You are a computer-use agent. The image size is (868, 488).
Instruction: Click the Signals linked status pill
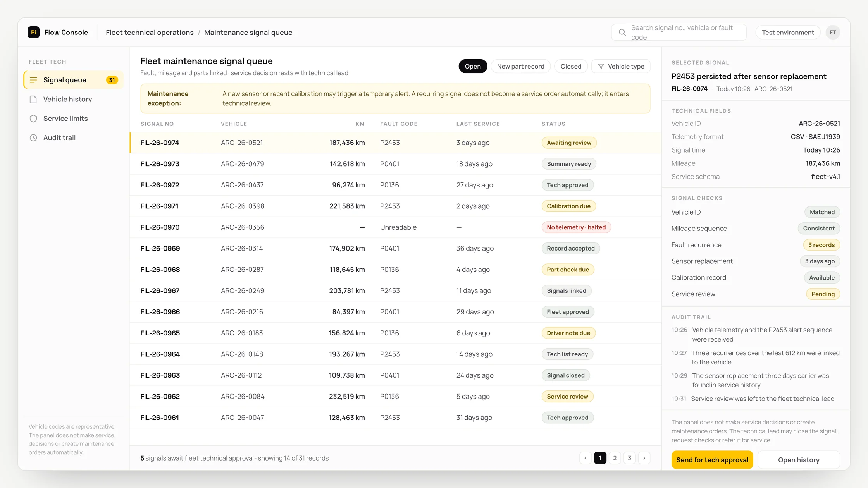567,291
